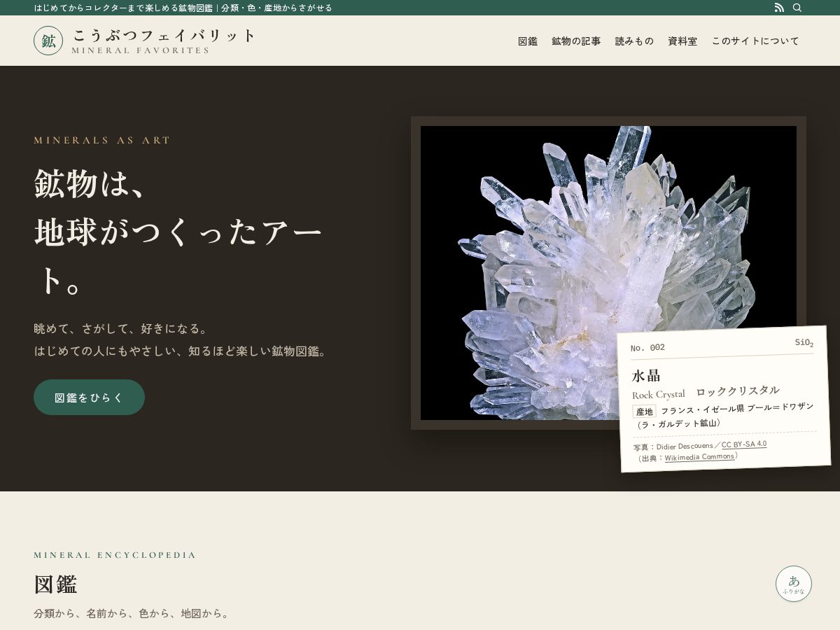The height and width of the screenshot is (630, 840).
Task: Open the Wikimedia Commons source link
Action: coord(699,457)
